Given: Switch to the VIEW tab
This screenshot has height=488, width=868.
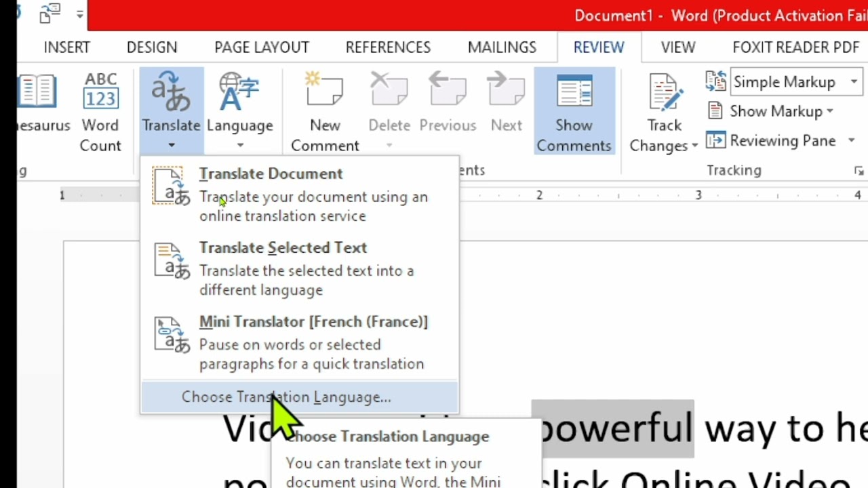Looking at the screenshot, I should point(678,47).
